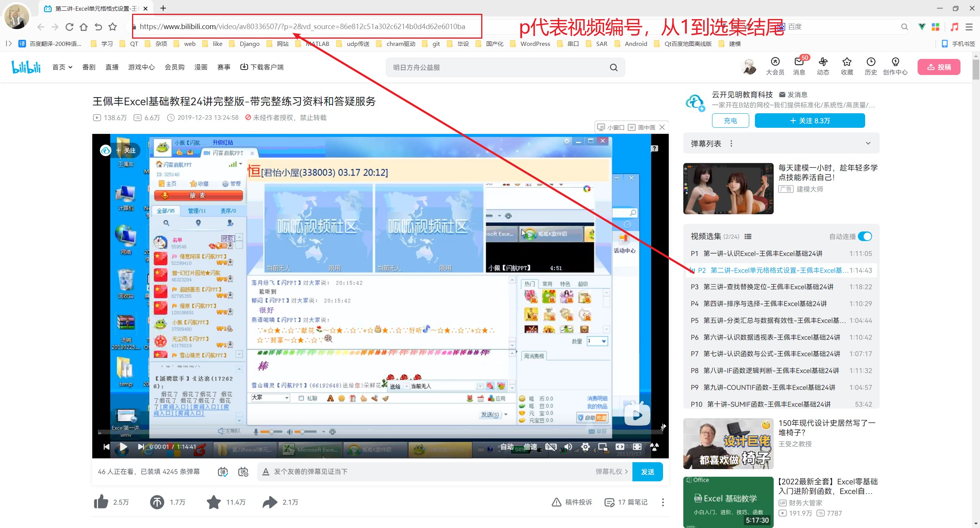Click the coin (投币) icon
Image resolution: width=980 pixels, height=528 pixels.
click(157, 502)
